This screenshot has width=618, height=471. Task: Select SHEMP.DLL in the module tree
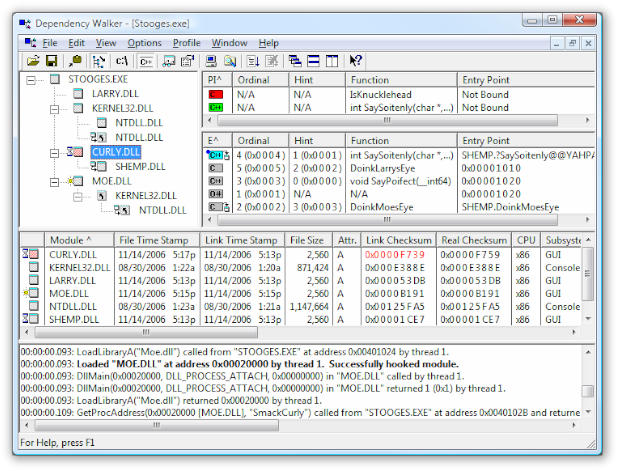coord(140,167)
